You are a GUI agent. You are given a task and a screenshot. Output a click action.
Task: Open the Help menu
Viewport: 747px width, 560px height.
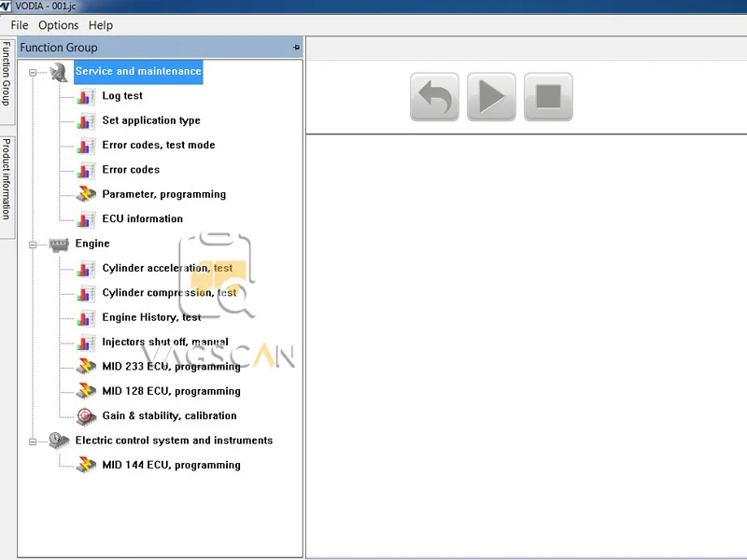101,25
